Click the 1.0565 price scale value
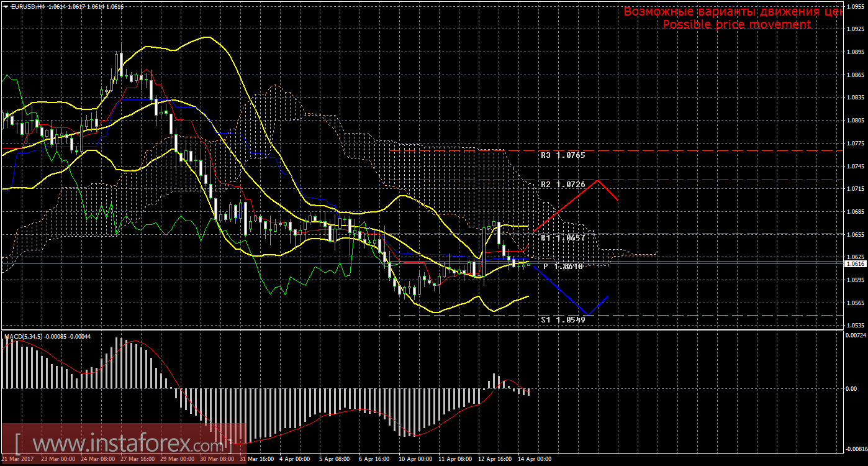The image size is (868, 466). tap(855, 303)
